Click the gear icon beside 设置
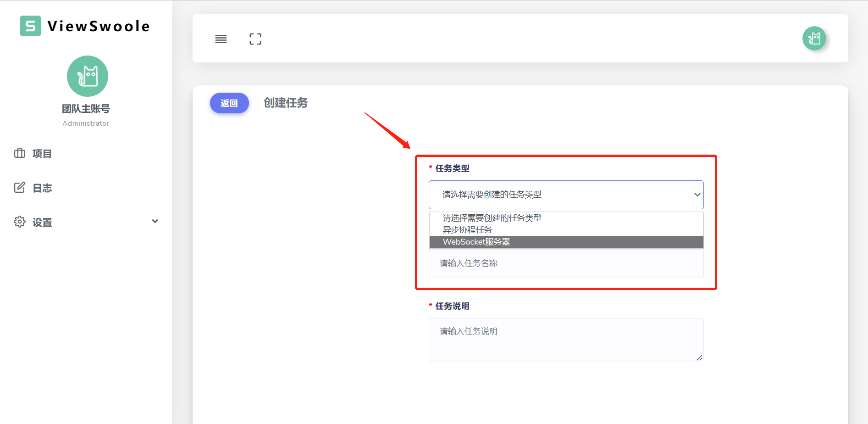Image resolution: width=868 pixels, height=424 pixels. 20,222
